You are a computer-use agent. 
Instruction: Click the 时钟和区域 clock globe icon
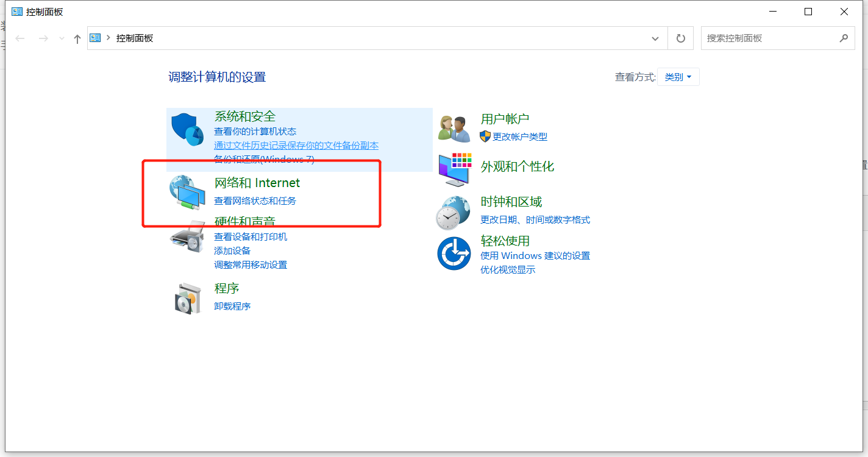point(453,212)
